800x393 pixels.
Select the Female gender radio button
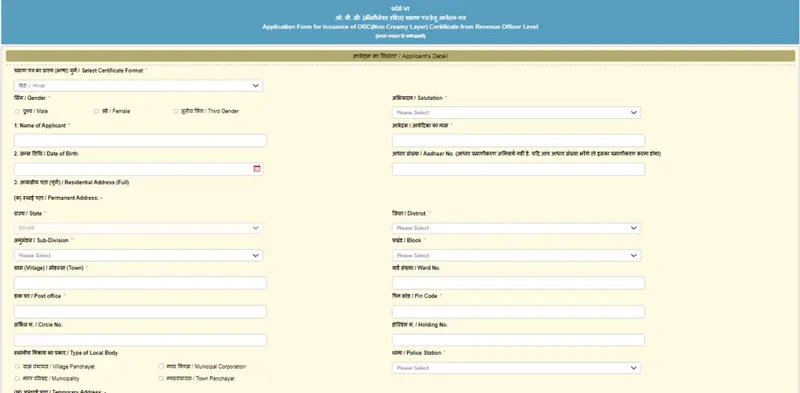tap(96, 111)
